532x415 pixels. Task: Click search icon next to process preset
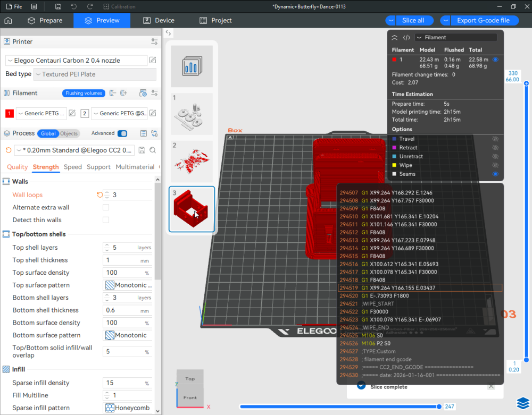[x=153, y=150]
